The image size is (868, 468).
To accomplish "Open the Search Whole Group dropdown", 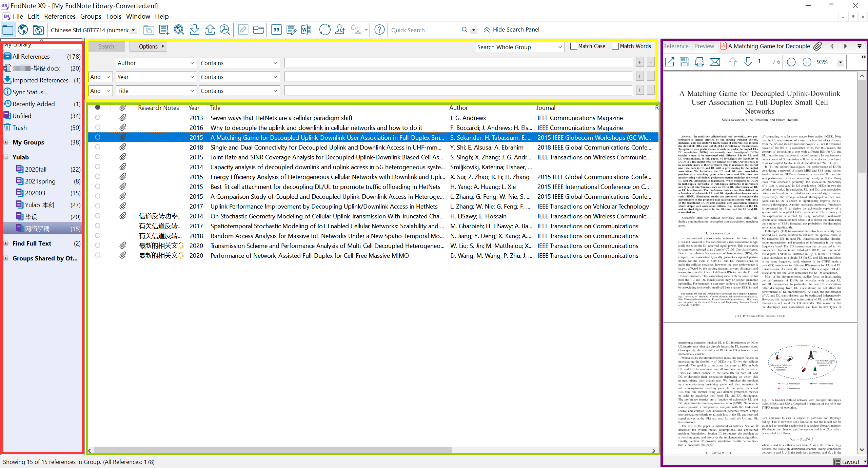I will coord(520,47).
